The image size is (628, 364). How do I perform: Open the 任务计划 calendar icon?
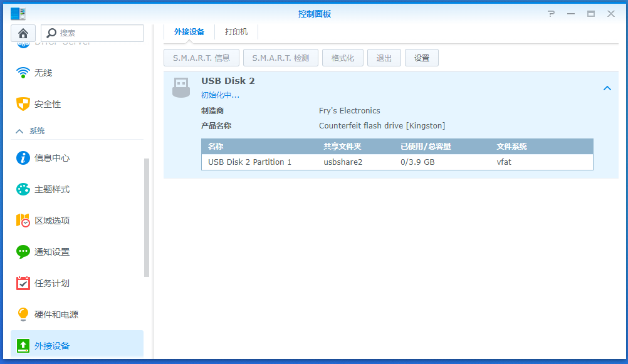coord(23,283)
